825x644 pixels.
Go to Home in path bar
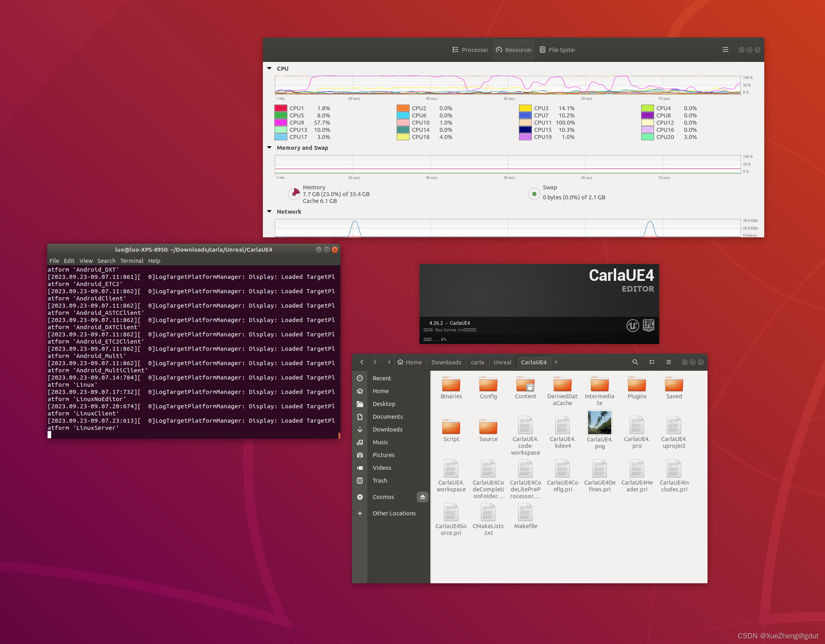pos(410,362)
